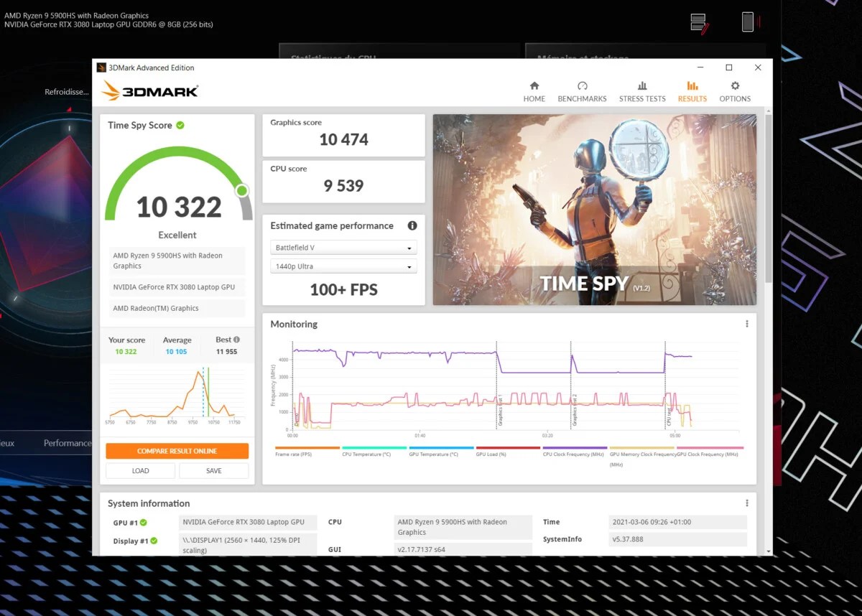
Task: Click the SystemInfo version v5.37.888
Action: 677,539
